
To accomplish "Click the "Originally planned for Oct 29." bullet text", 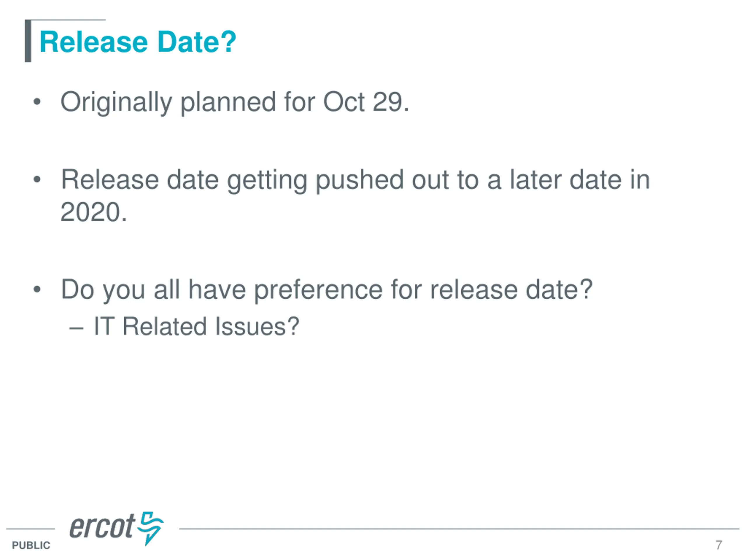I will [x=234, y=101].
